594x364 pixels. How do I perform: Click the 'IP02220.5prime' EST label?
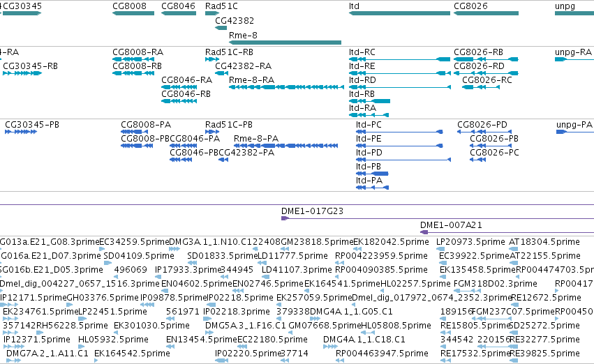pyautogui.click(x=248, y=354)
